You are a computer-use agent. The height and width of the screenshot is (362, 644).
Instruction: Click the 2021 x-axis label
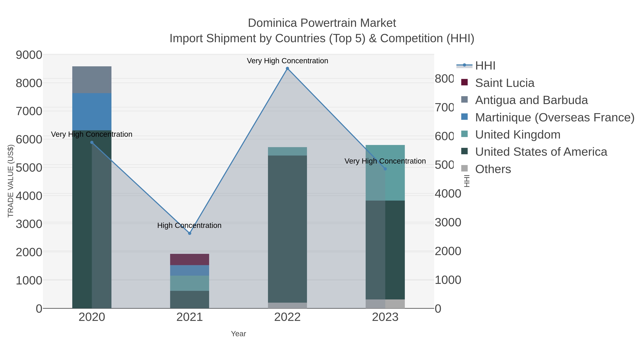(189, 317)
